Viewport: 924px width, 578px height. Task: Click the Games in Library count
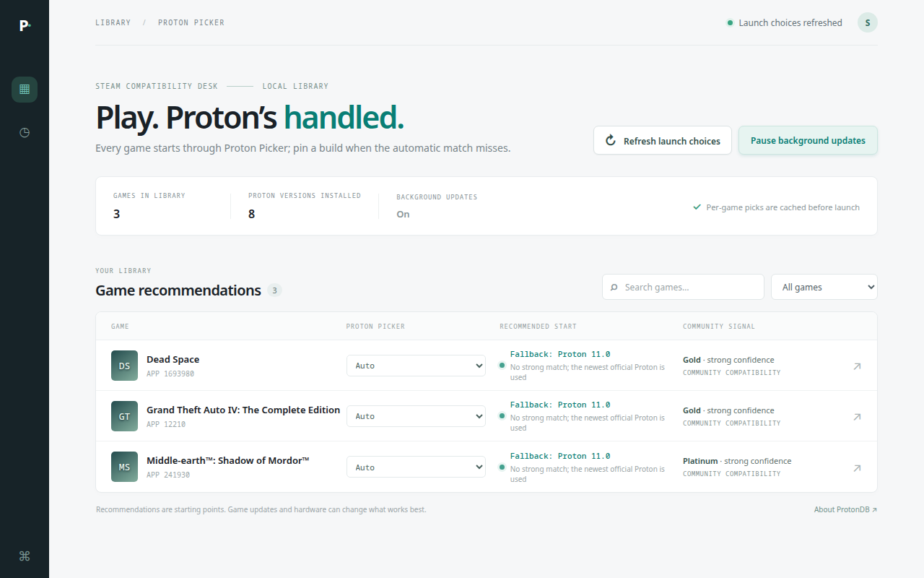point(117,214)
